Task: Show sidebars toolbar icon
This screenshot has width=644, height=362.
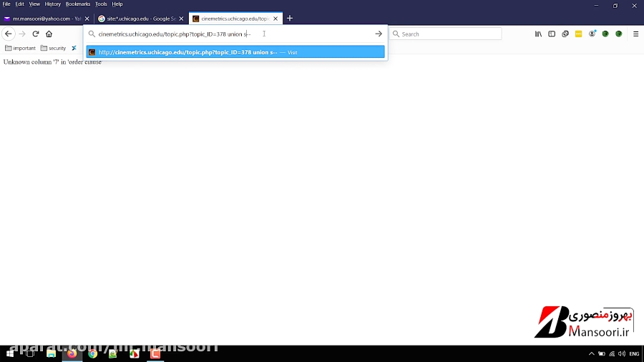Action: click(552, 34)
